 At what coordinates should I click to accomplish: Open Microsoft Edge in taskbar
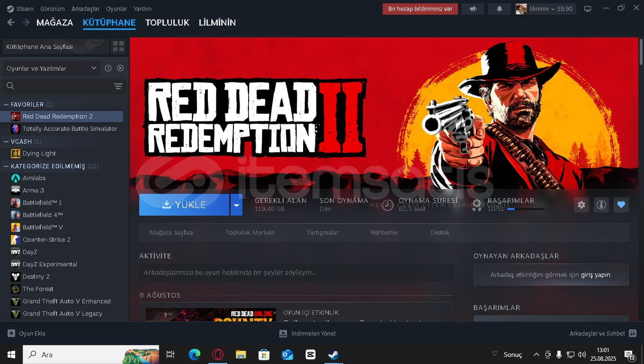(194, 355)
